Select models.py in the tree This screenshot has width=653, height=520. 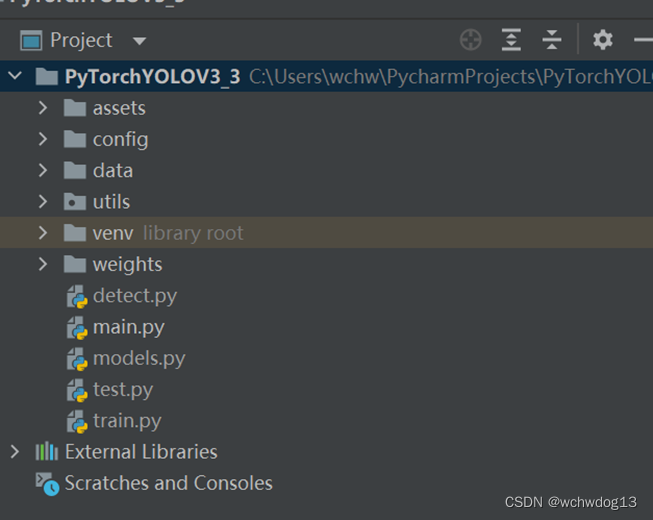pyautogui.click(x=138, y=358)
